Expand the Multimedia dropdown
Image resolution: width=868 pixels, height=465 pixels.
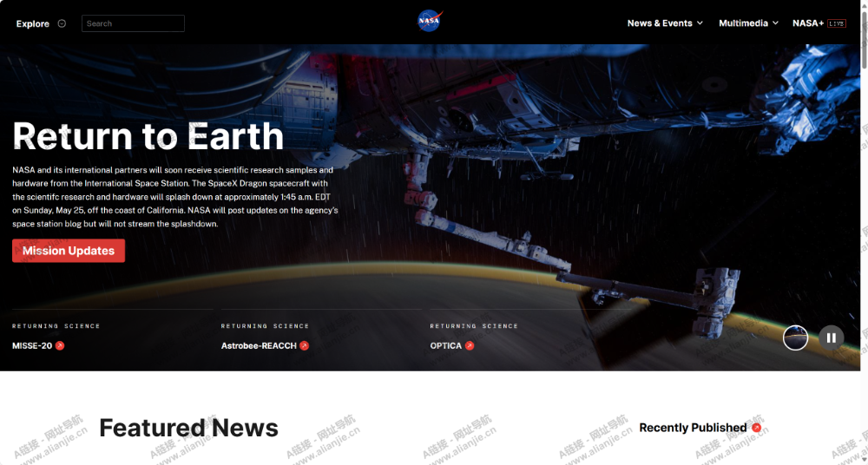coord(748,23)
